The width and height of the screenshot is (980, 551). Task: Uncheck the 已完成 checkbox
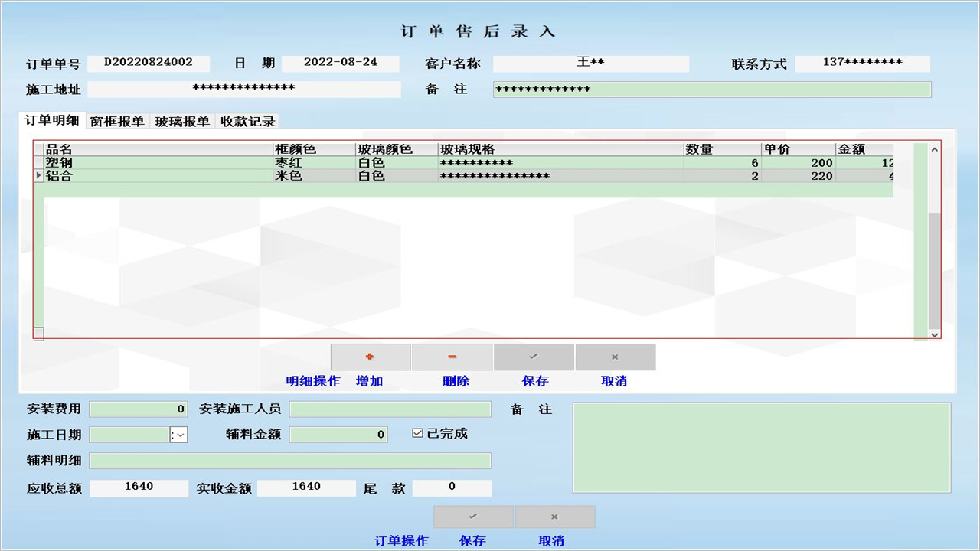417,433
